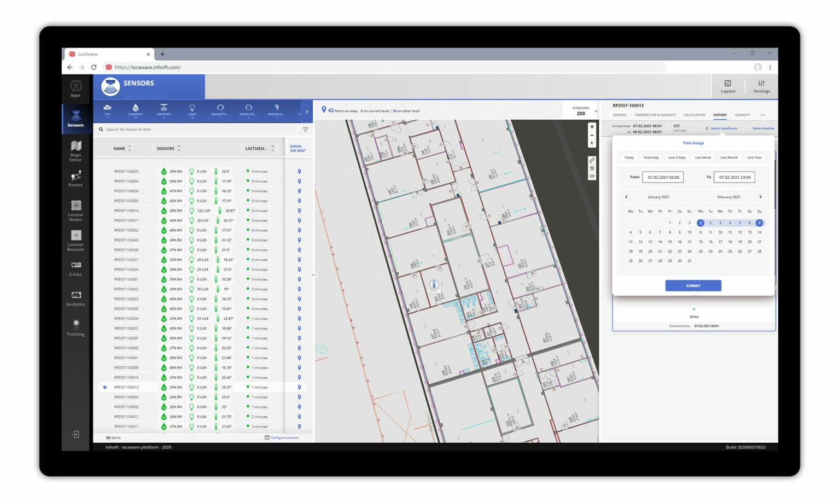Open the Configure columns link
Viewport: 840px width, 504px height.
[x=284, y=437]
